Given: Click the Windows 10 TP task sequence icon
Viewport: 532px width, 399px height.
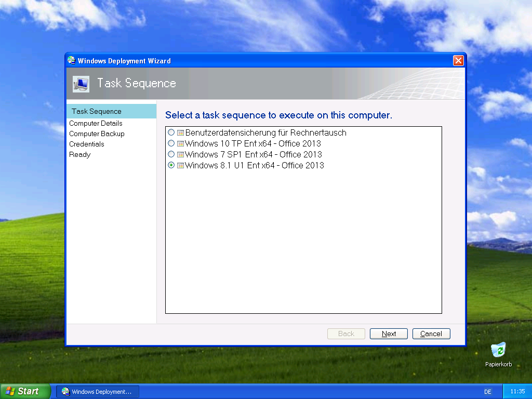Looking at the screenshot, I should point(180,143).
